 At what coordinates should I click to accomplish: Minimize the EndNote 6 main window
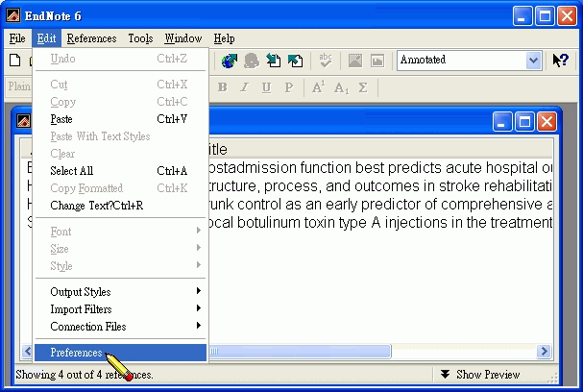click(x=522, y=16)
